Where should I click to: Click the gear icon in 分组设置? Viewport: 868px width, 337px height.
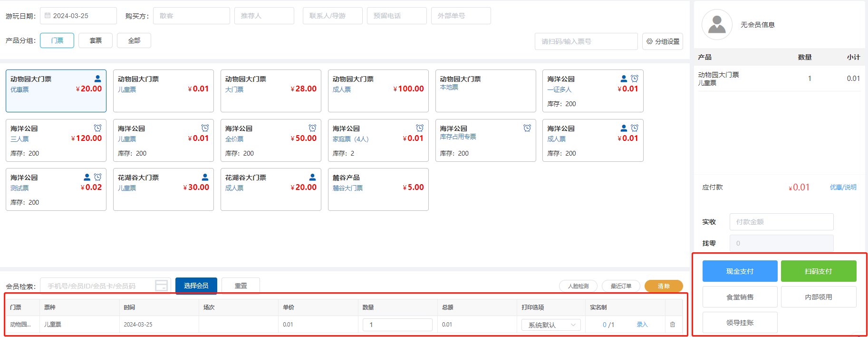tap(649, 41)
